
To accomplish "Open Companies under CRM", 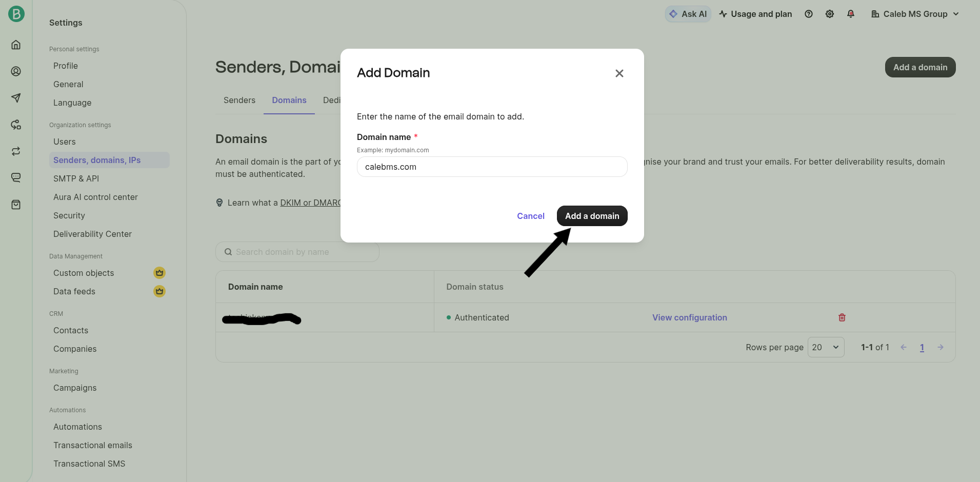I will click(75, 349).
